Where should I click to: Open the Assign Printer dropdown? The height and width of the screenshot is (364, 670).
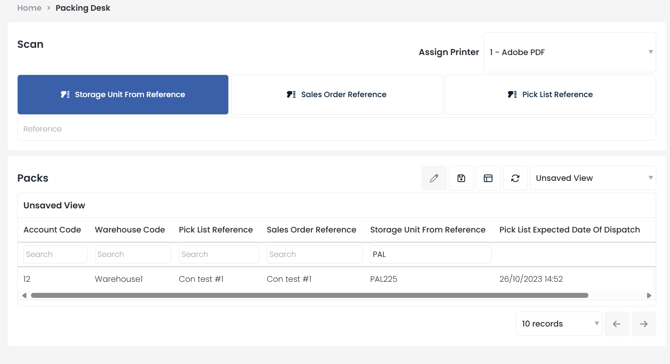(570, 52)
